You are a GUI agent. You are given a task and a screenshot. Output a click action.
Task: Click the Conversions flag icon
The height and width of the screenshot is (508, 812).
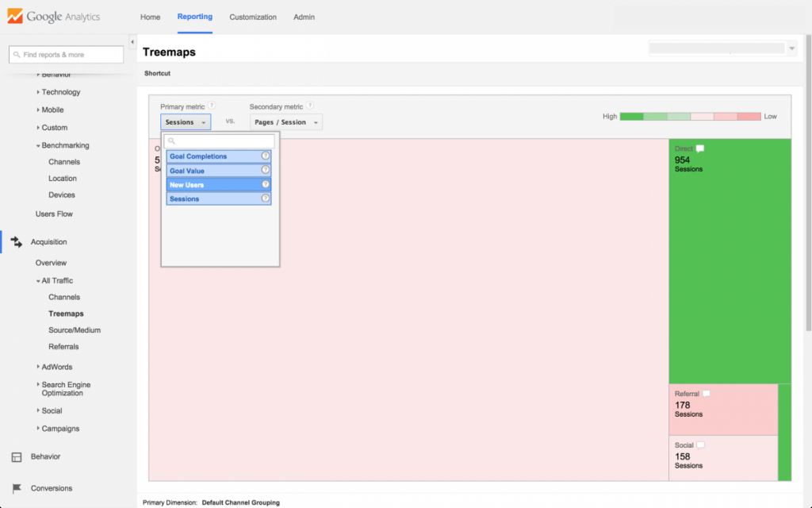coord(17,488)
